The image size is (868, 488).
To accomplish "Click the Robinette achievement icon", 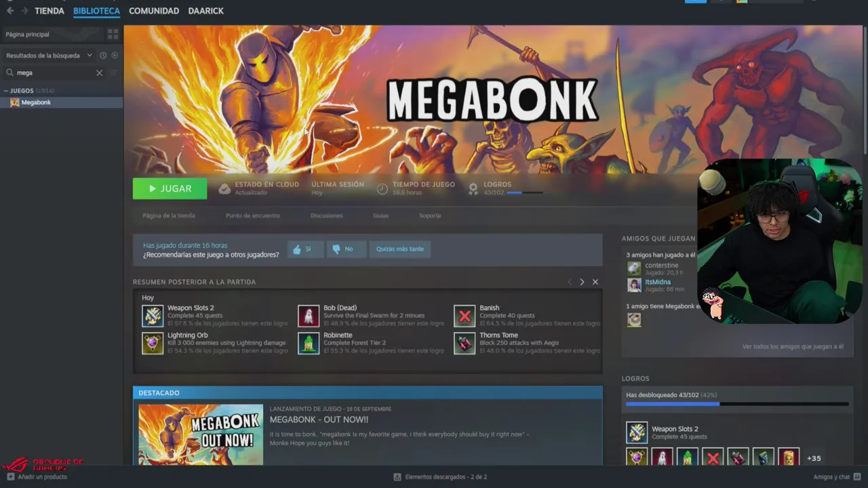I will (x=309, y=343).
